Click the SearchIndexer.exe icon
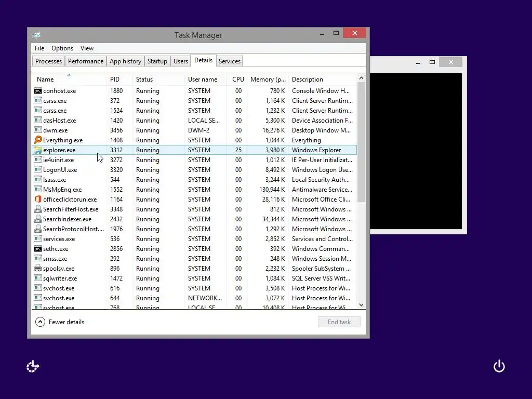This screenshot has height=399, width=532. [x=37, y=219]
